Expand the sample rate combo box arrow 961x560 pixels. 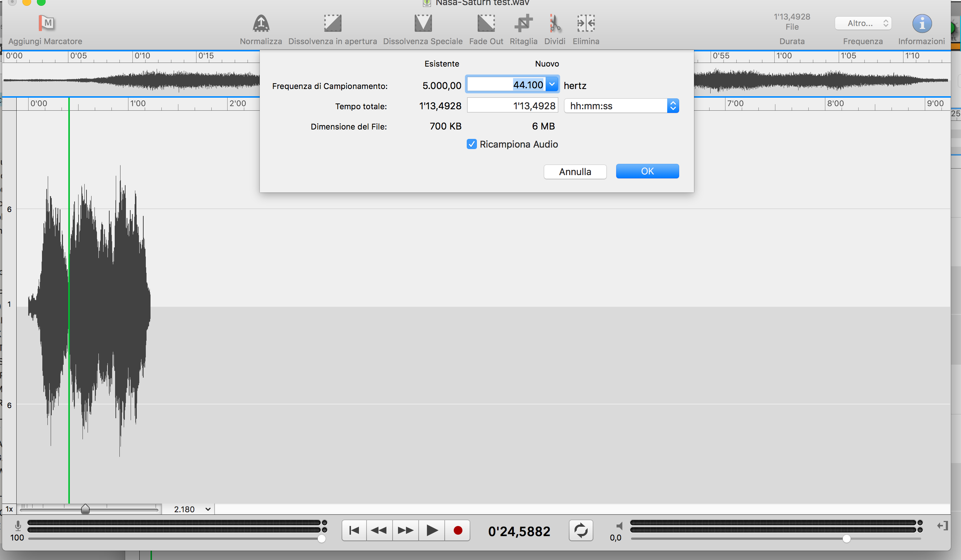(552, 84)
